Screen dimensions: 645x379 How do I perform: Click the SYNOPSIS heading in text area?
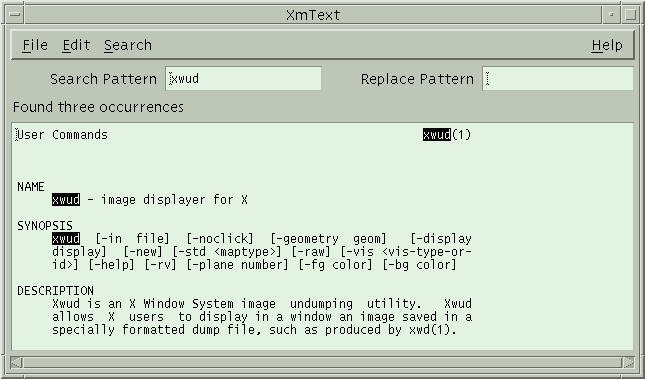45,226
